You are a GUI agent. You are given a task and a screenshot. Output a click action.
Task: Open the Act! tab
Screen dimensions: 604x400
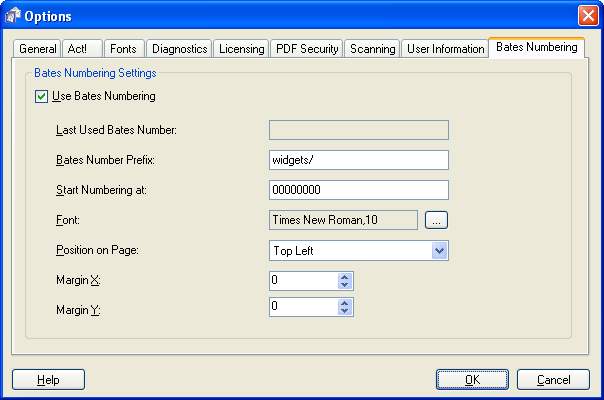[78, 49]
